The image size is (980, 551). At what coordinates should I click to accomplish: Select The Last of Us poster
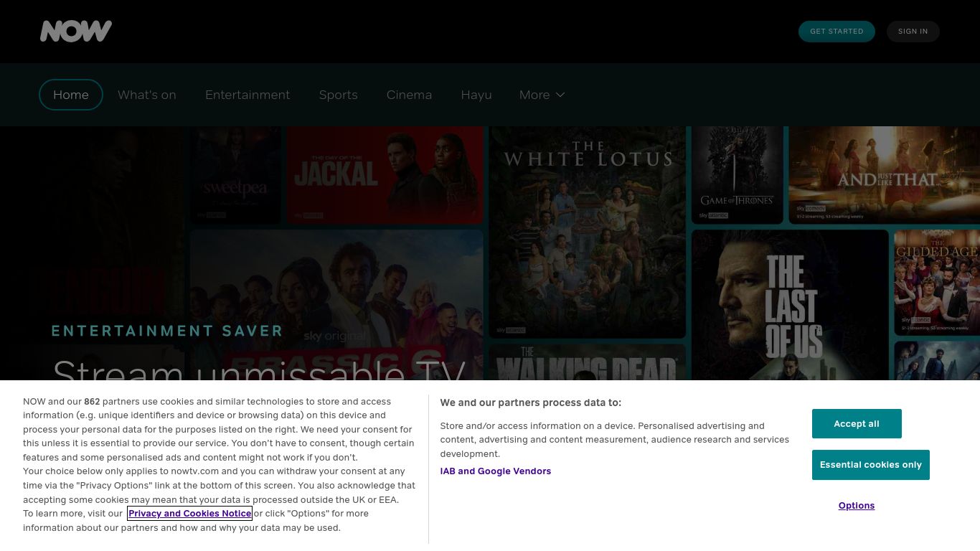(790, 305)
